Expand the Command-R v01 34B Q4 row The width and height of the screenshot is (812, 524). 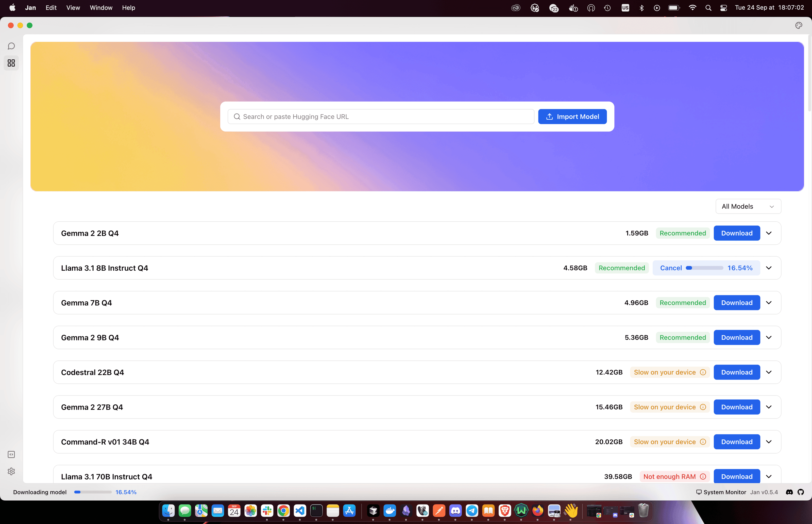(769, 442)
